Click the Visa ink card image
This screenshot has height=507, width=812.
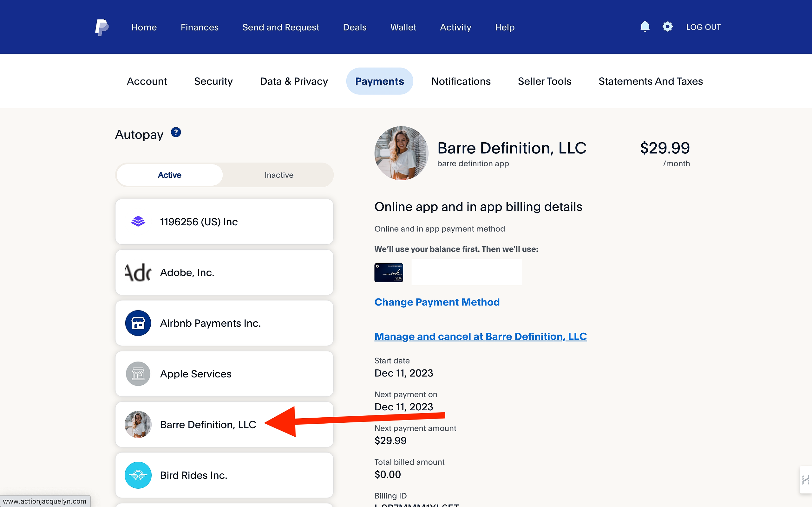(x=389, y=272)
